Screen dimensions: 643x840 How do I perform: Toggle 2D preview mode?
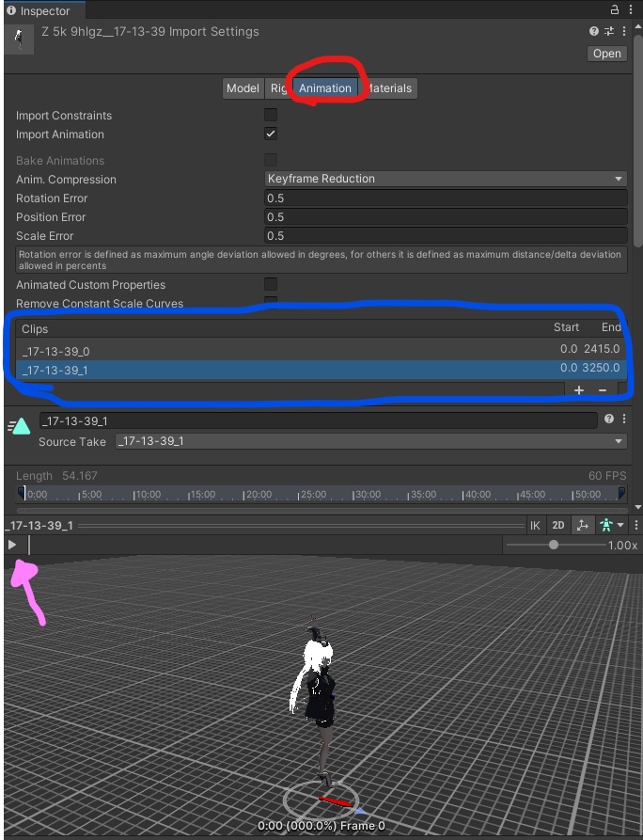557,526
